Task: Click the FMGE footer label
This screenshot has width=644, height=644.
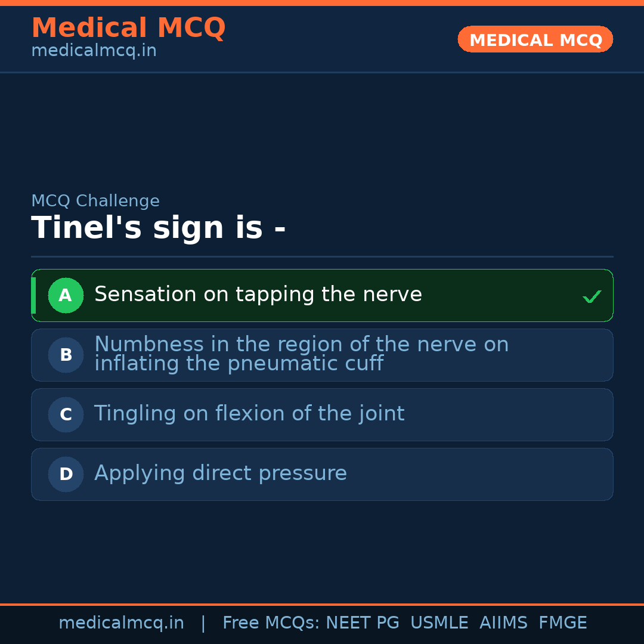Action: pyautogui.click(x=562, y=623)
